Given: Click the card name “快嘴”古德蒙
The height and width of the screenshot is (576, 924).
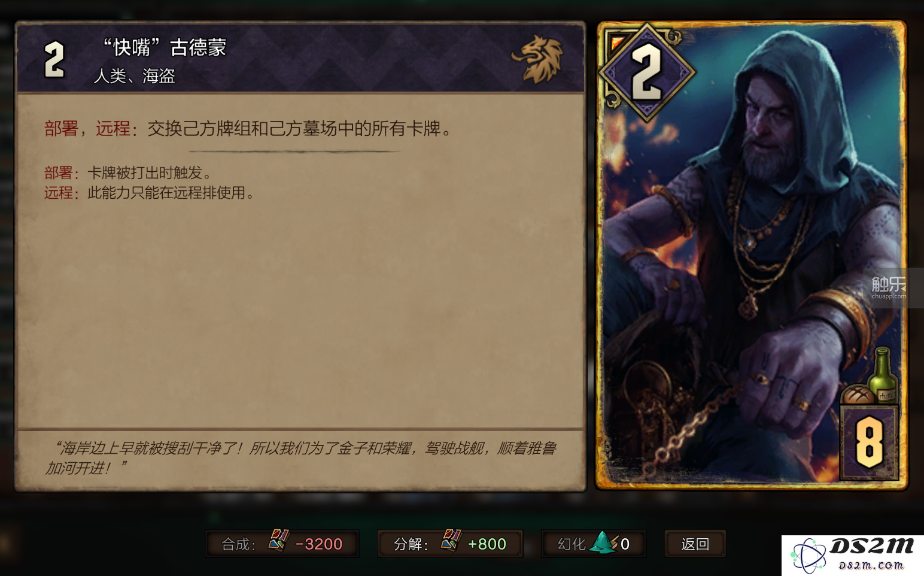Looking at the screenshot, I should pos(165,47).
